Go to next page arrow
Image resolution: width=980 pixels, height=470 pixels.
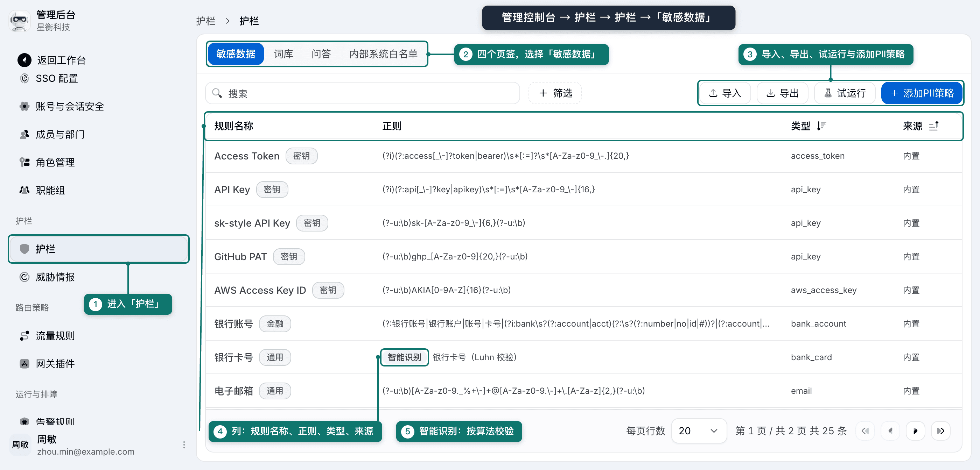click(915, 431)
